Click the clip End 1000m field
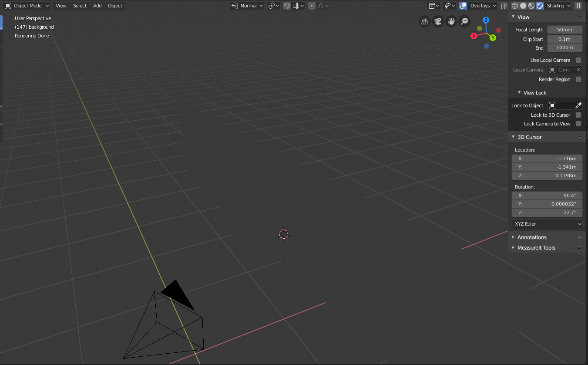Screen dimensions: 588x365 564,47
